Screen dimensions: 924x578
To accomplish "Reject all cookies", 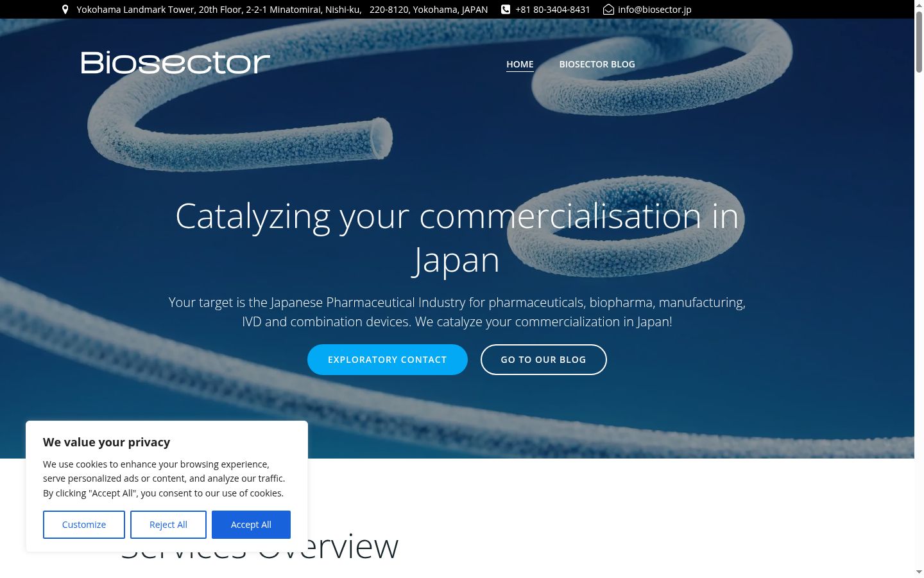I will pyautogui.click(x=168, y=525).
